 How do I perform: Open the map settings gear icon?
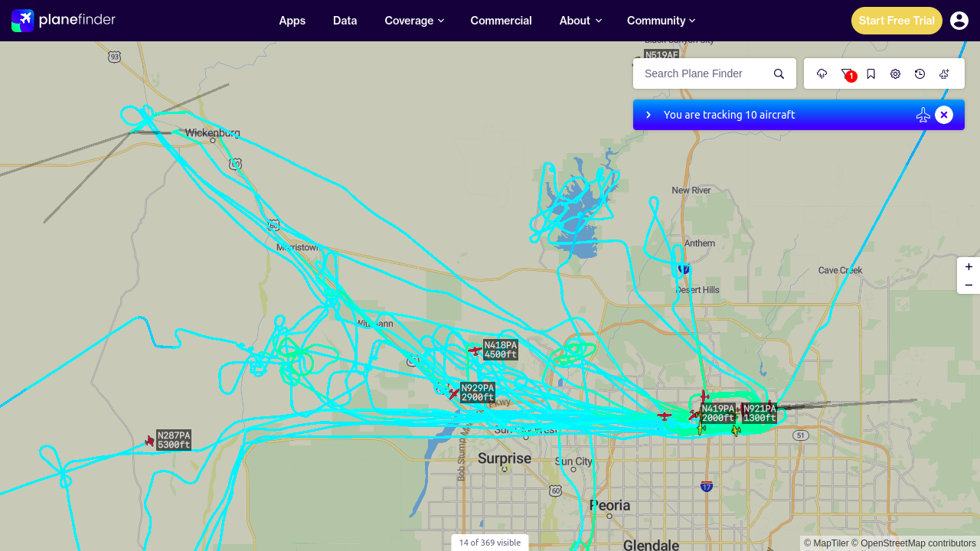coord(896,73)
